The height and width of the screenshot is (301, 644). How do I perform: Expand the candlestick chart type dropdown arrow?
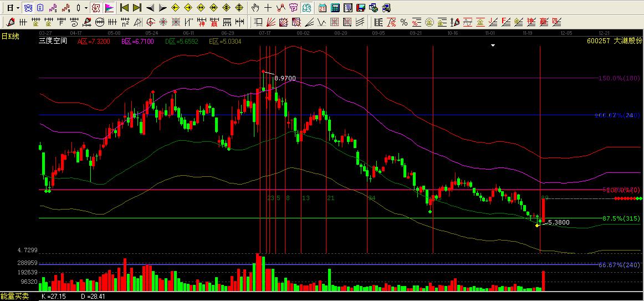(86, 8)
